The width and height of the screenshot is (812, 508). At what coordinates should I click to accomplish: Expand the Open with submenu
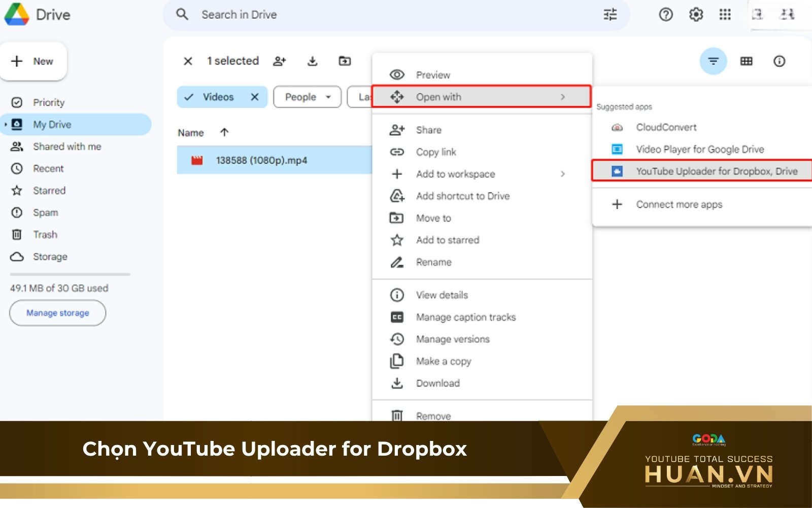coord(482,97)
